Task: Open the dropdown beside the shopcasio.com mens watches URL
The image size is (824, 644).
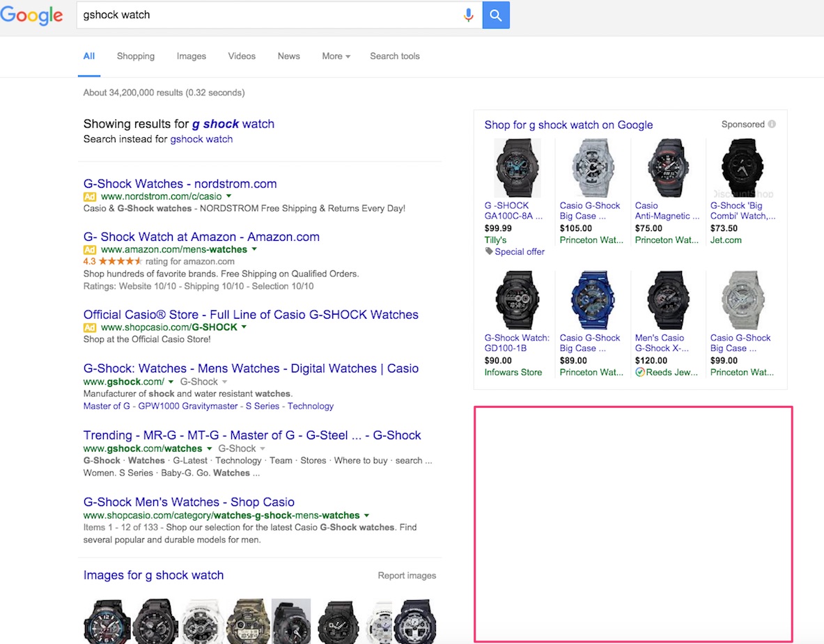Action: [x=367, y=516]
